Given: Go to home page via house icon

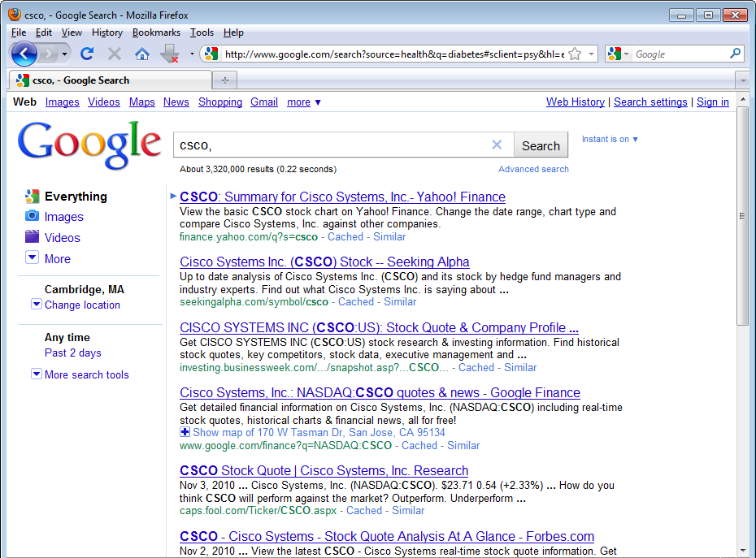Looking at the screenshot, I should 141,54.
